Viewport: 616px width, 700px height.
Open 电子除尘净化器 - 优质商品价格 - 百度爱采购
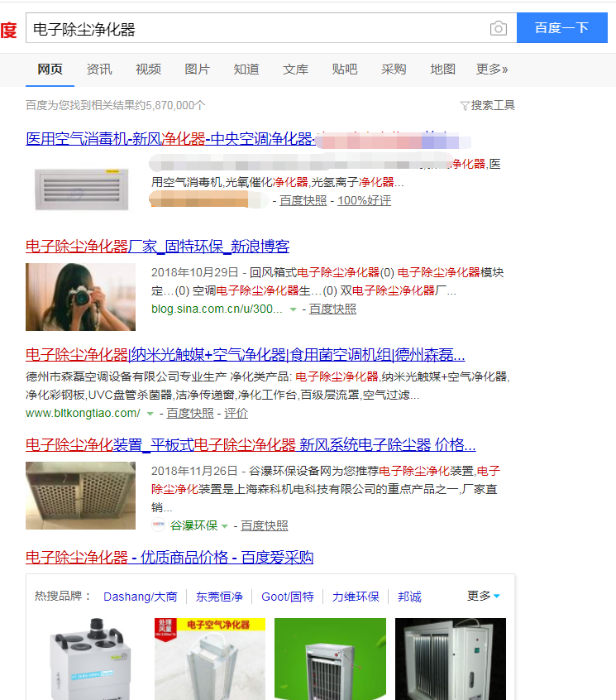[170, 558]
